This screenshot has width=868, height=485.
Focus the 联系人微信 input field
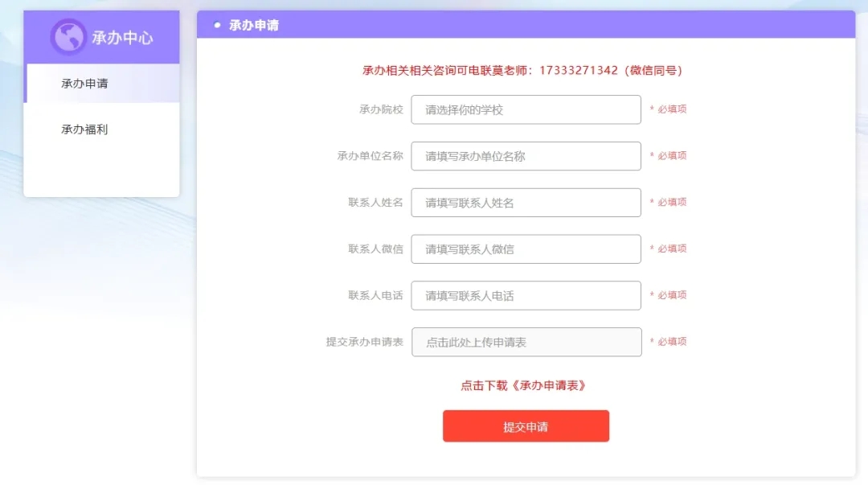[526, 249]
